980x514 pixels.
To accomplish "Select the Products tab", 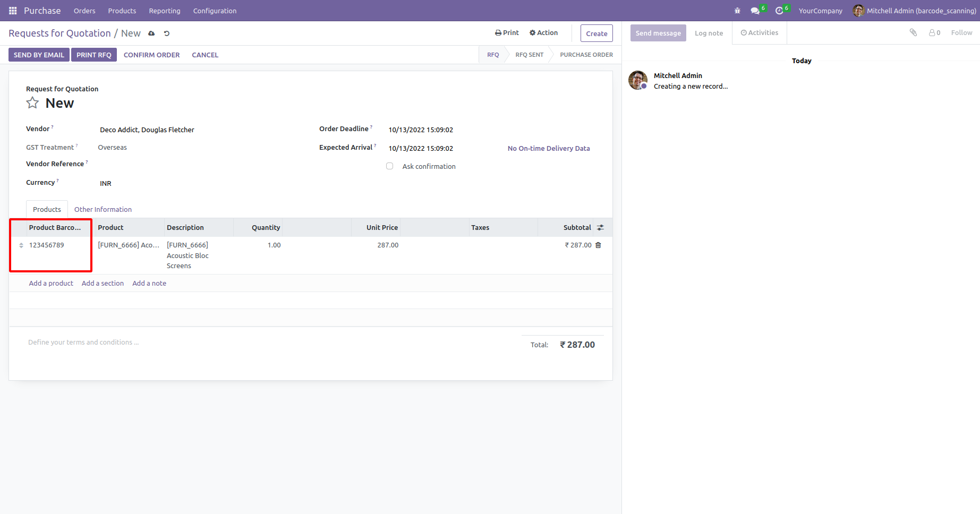I will [x=47, y=210].
